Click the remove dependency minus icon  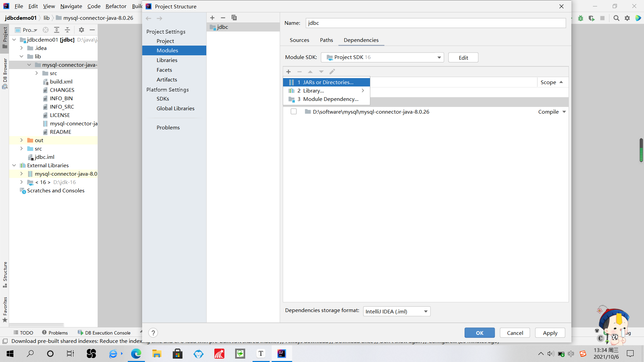[300, 71]
